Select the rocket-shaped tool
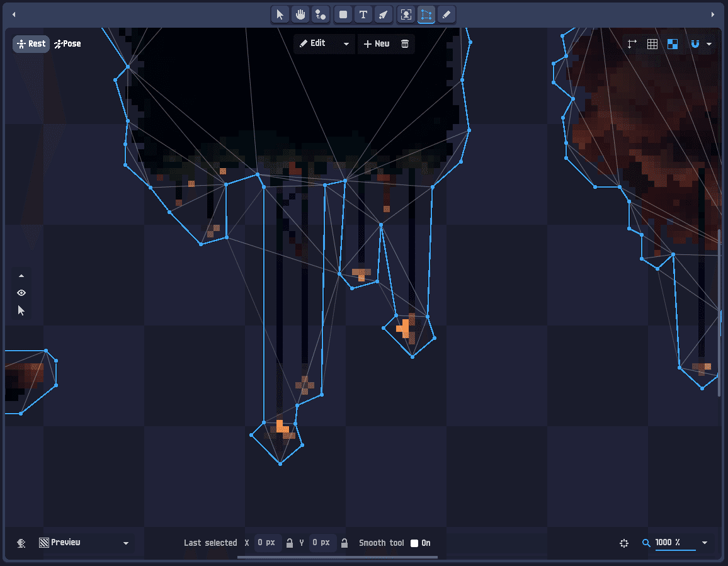This screenshot has width=728, height=566. click(x=384, y=14)
